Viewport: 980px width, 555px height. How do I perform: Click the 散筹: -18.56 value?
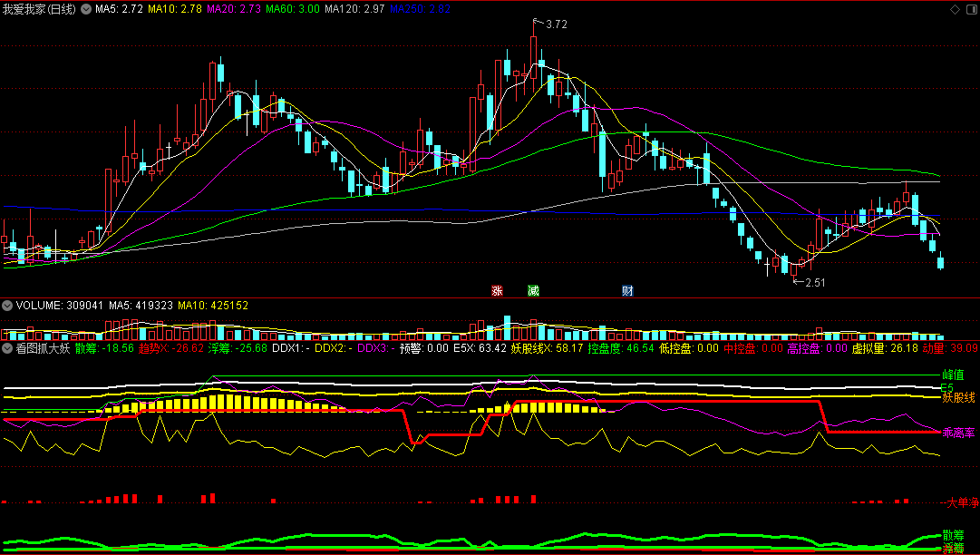104,348
